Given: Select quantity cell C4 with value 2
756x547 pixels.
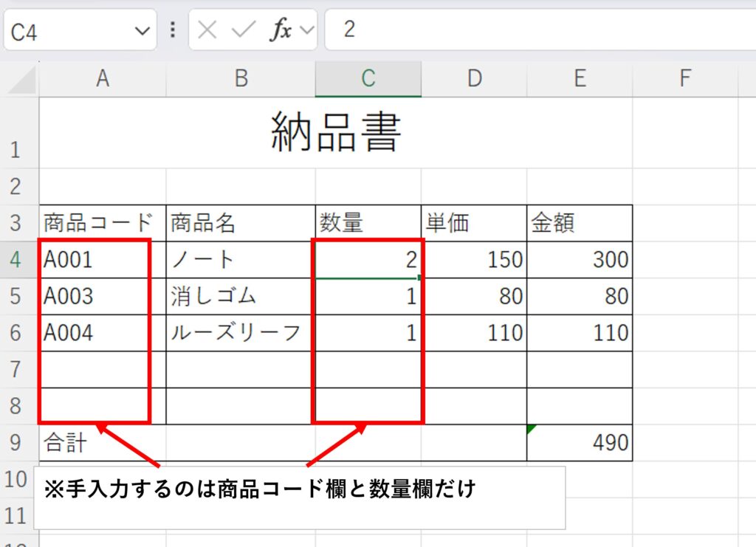Looking at the screenshot, I should coord(368,260).
